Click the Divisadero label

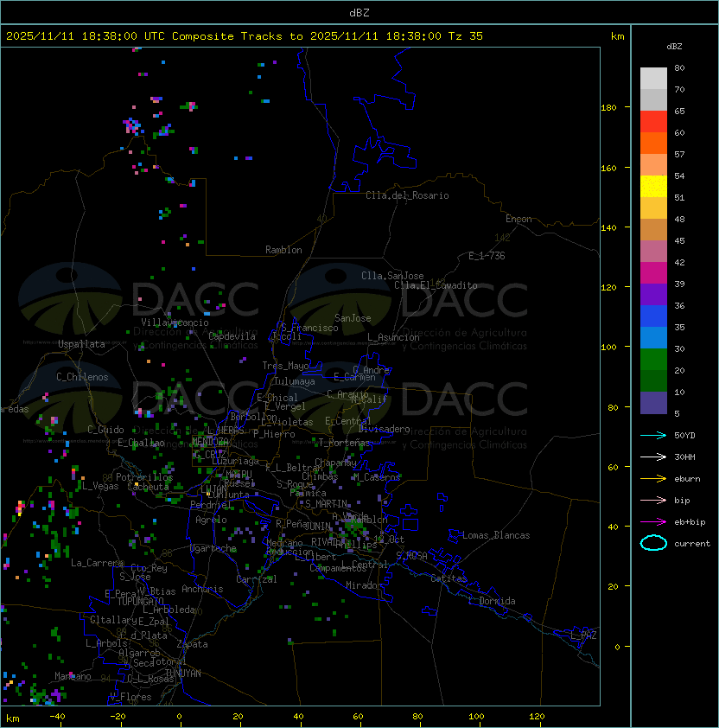point(385,429)
